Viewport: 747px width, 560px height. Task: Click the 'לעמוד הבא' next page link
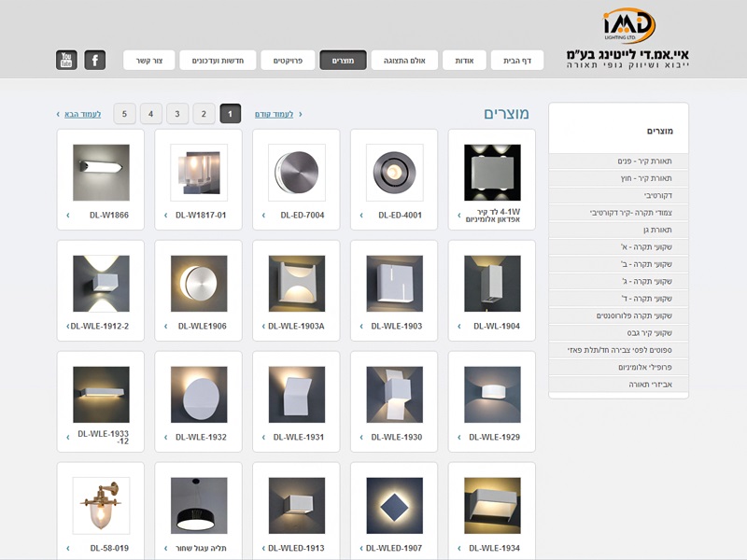[x=82, y=114]
